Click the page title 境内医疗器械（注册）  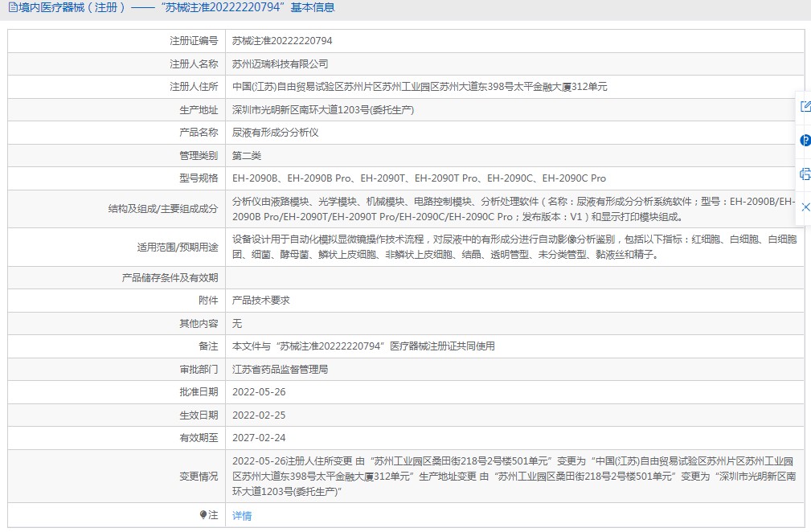point(72,7)
